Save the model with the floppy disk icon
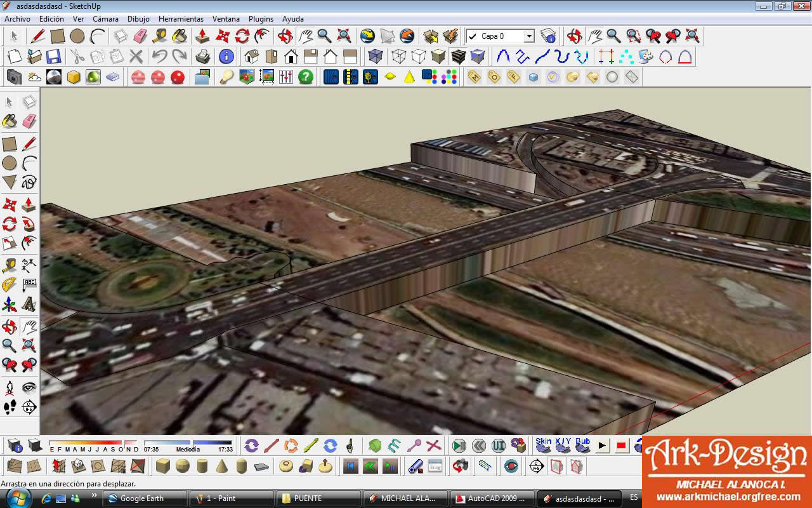Viewport: 812px width, 508px height. coord(53,57)
